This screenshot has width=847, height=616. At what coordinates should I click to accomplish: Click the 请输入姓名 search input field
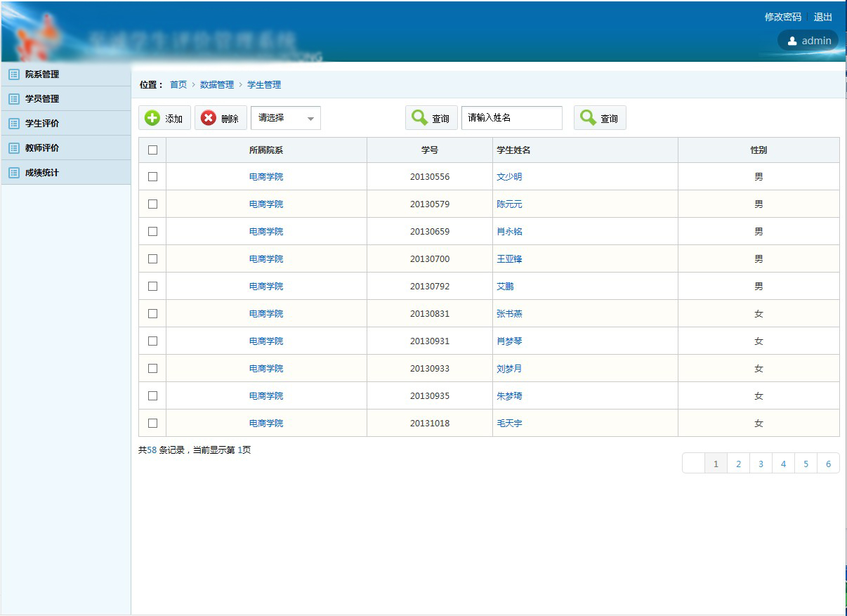click(511, 118)
